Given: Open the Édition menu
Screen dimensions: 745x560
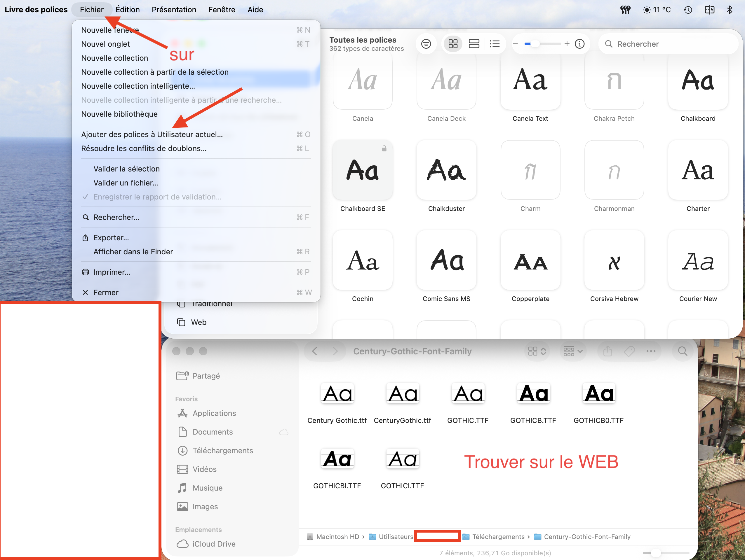Looking at the screenshot, I should (x=128, y=10).
